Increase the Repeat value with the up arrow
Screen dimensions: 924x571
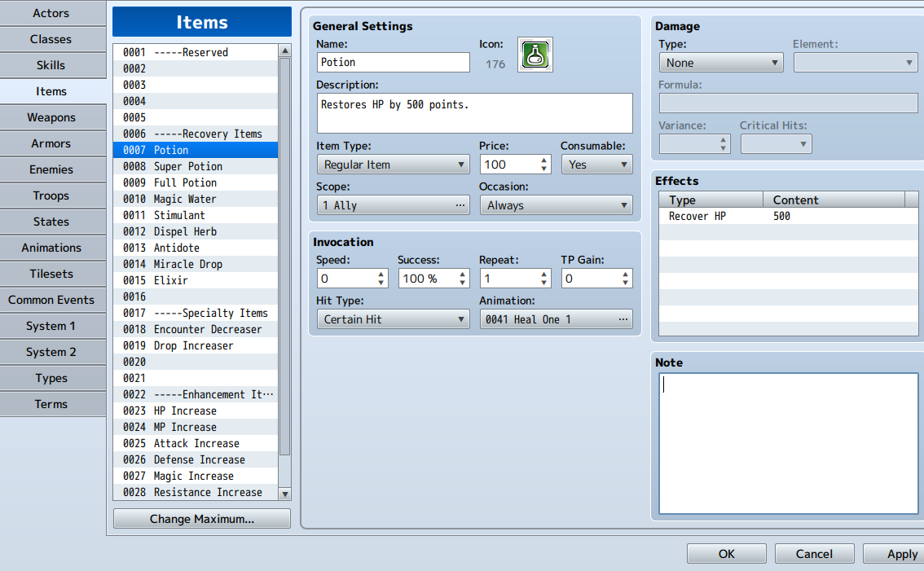544,274
